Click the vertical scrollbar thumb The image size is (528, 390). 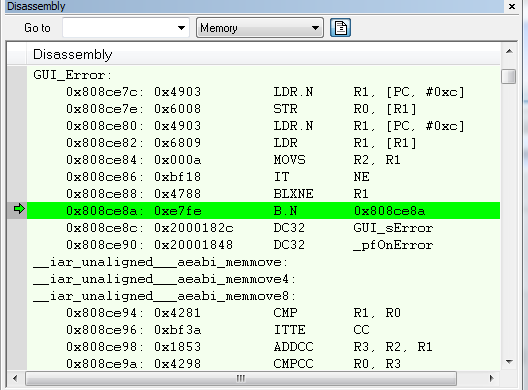(508, 76)
